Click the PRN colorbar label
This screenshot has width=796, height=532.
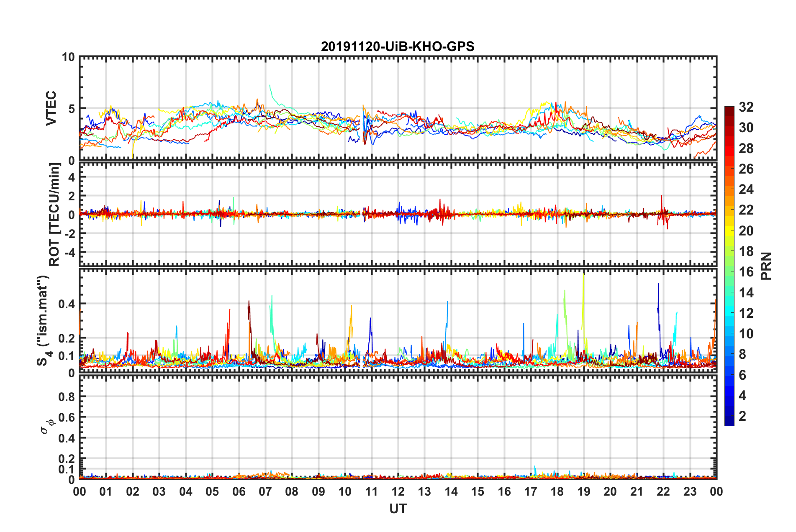766,266
